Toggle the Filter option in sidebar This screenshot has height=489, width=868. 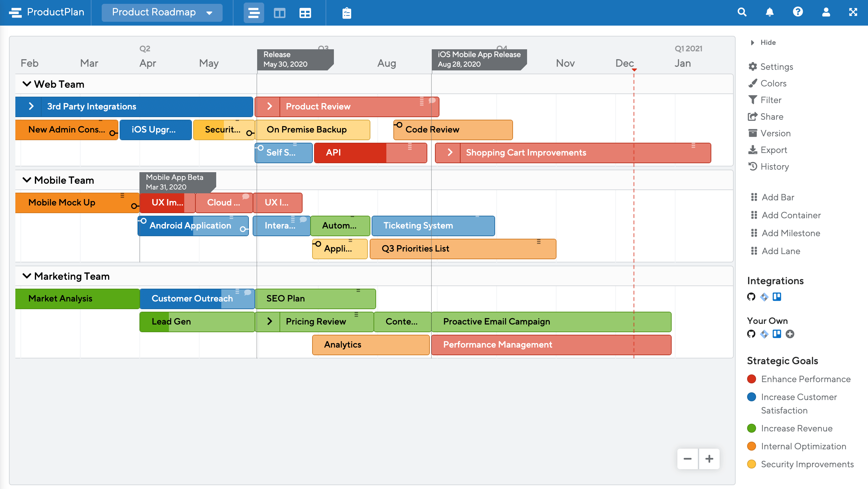[769, 100]
